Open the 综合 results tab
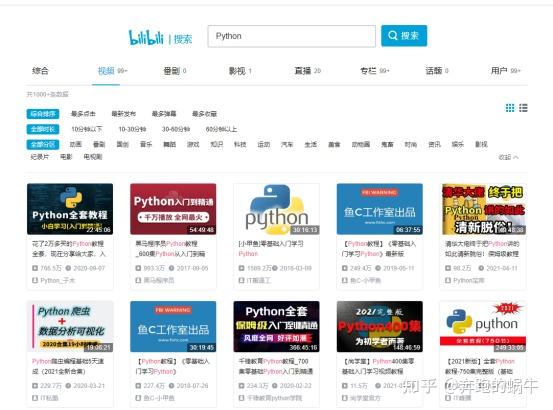 click(40, 71)
